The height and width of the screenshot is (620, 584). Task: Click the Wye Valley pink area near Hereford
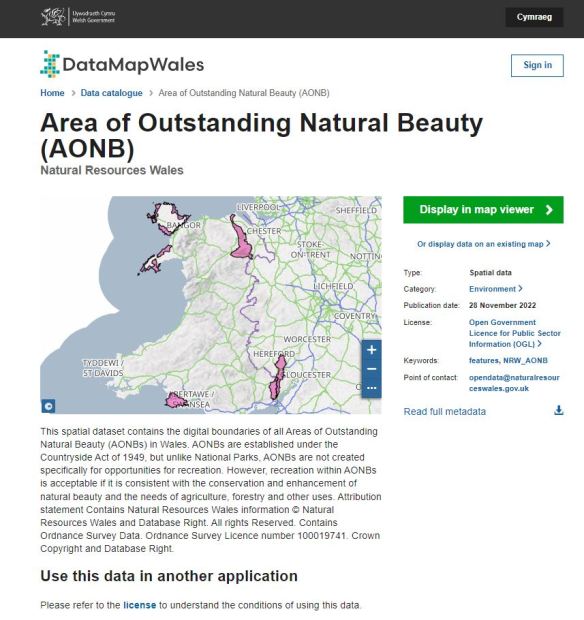(277, 378)
